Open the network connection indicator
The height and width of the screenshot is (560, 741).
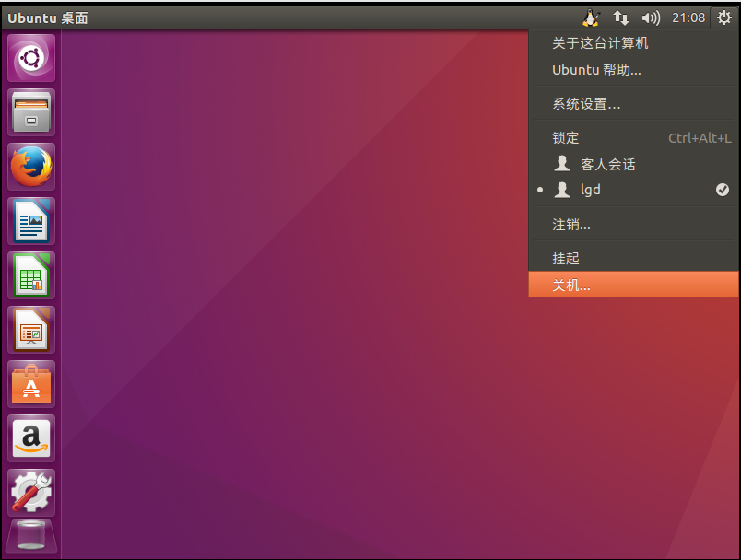pyautogui.click(x=621, y=17)
